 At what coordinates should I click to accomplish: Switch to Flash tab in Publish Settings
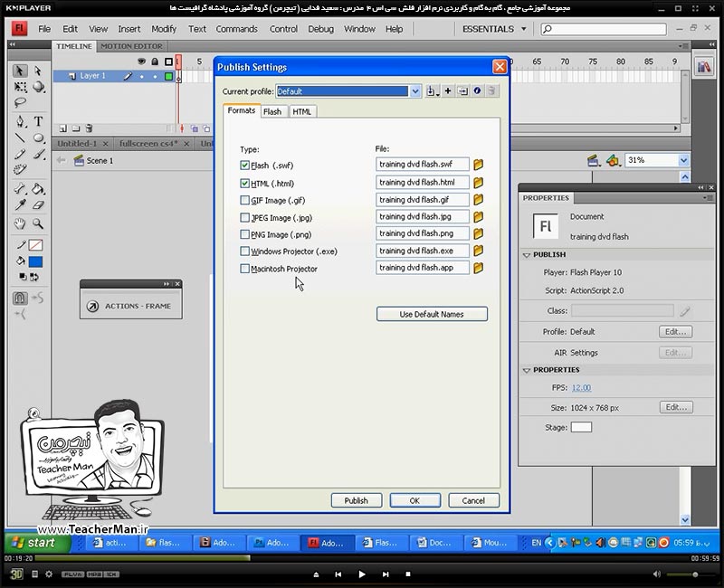click(272, 111)
